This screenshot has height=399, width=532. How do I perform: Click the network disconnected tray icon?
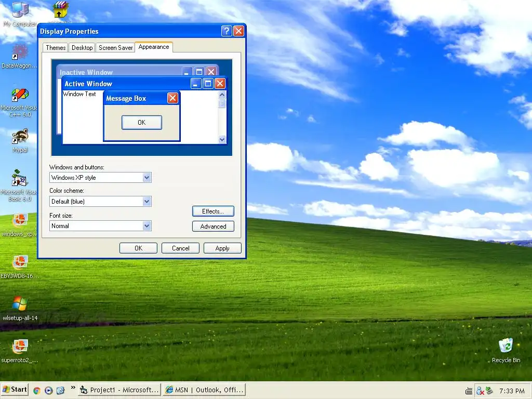(480, 391)
